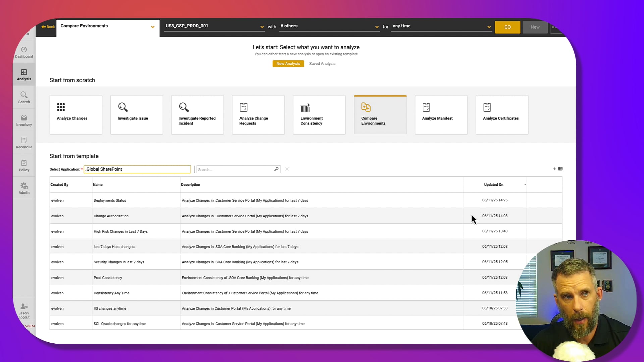Select the Analyze Certificates card
This screenshot has height=362, width=644.
501,114
